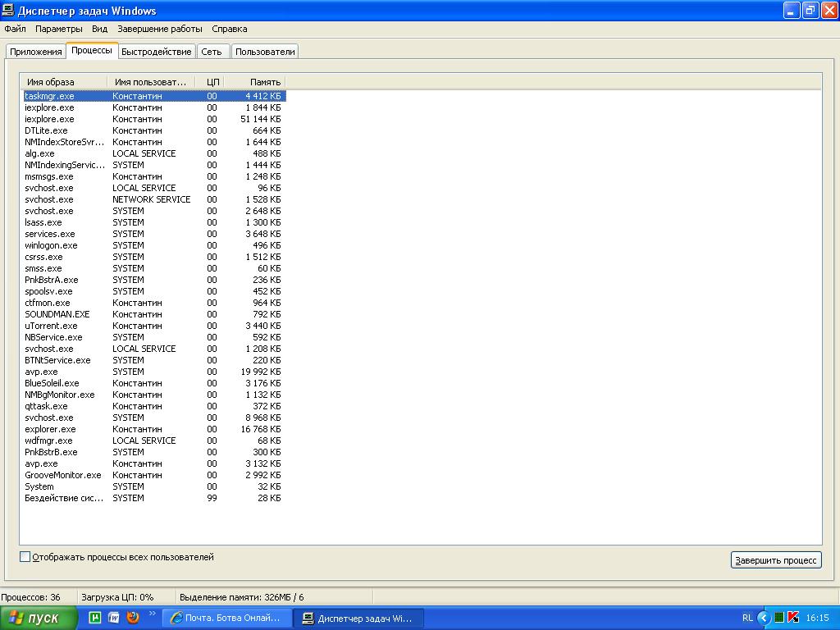Select the spoolsv.exe process
This screenshot has height=630, width=840.
154,291
